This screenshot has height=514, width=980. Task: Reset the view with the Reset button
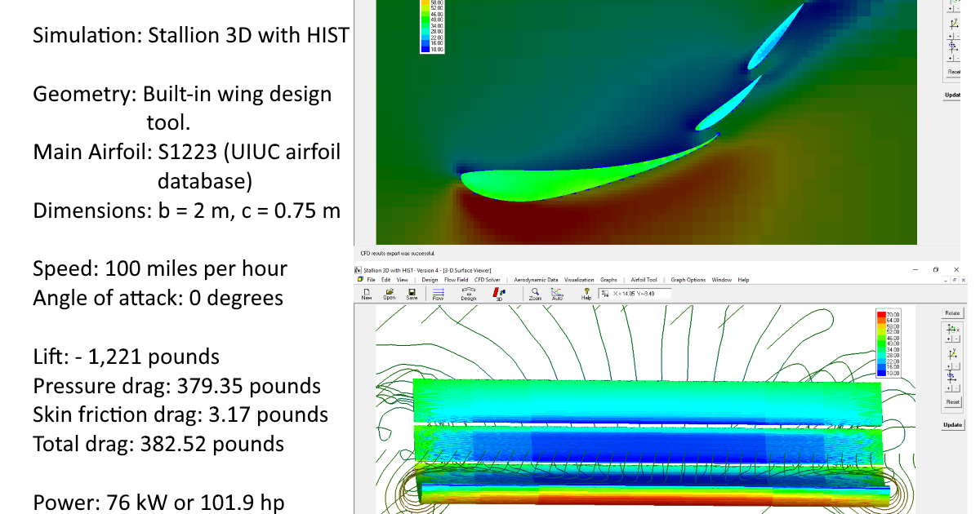click(952, 401)
